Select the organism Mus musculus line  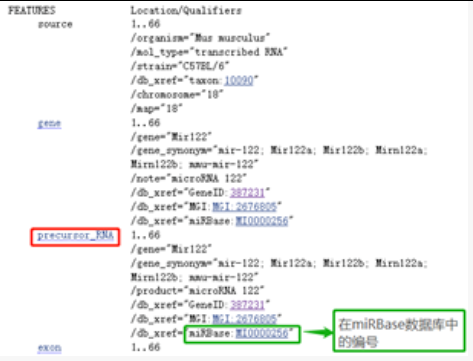200,38
